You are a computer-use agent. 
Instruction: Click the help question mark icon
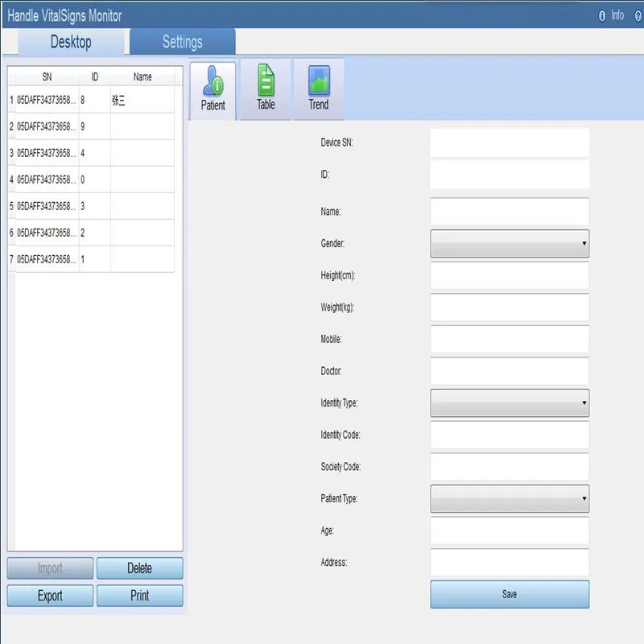[x=638, y=15]
